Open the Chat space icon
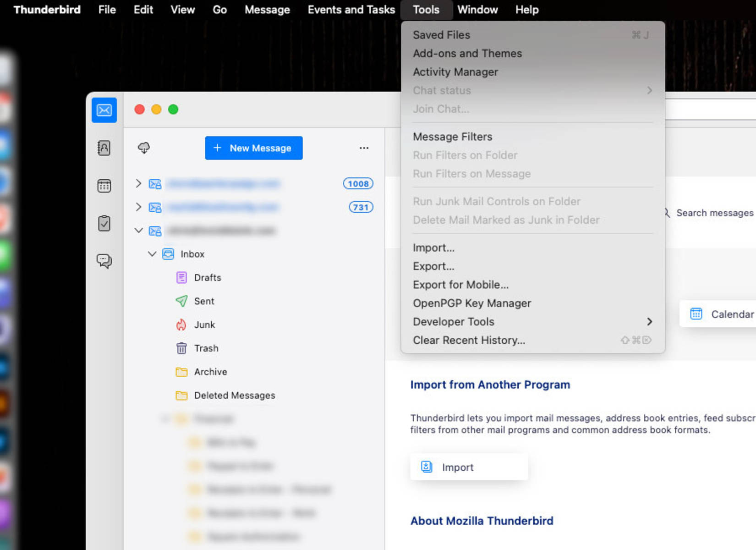This screenshot has height=550, width=756. tap(104, 261)
